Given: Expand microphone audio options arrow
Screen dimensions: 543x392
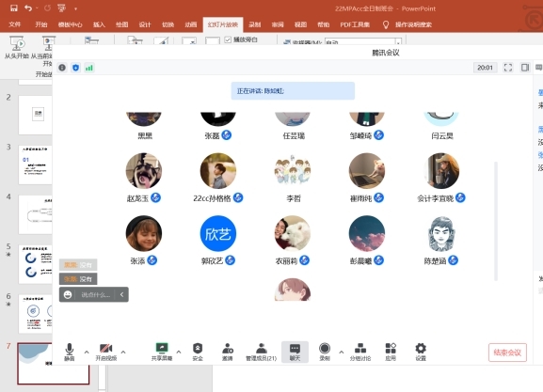Looking at the screenshot, I should [x=87, y=352].
